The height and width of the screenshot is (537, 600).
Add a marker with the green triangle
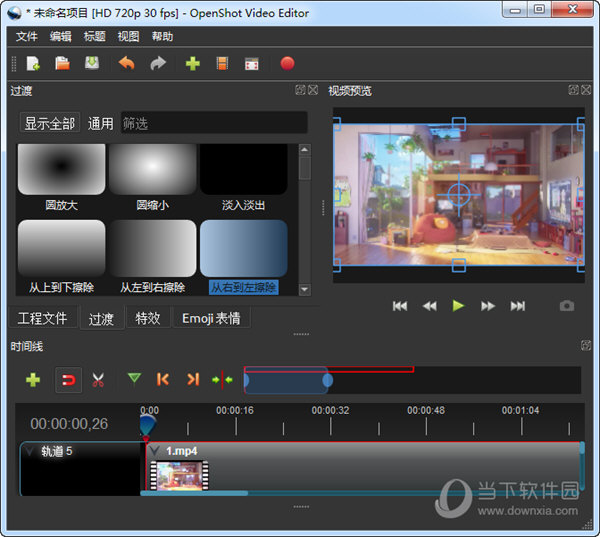(134, 379)
